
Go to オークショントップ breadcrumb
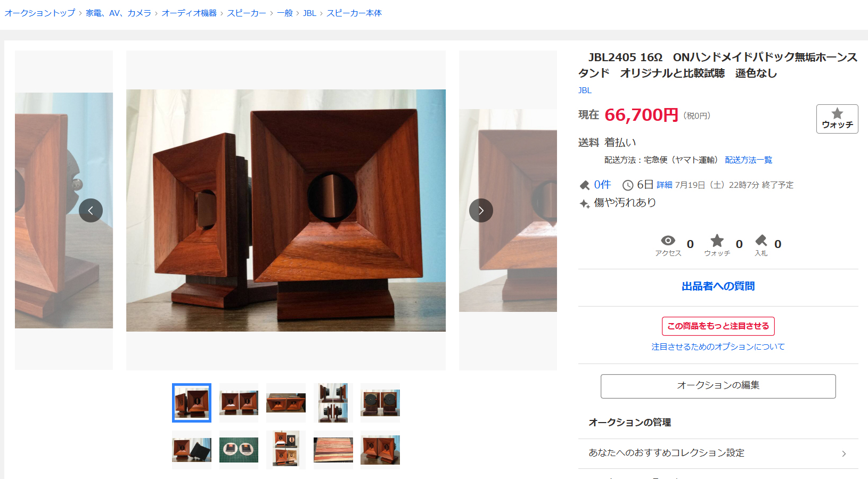click(40, 13)
